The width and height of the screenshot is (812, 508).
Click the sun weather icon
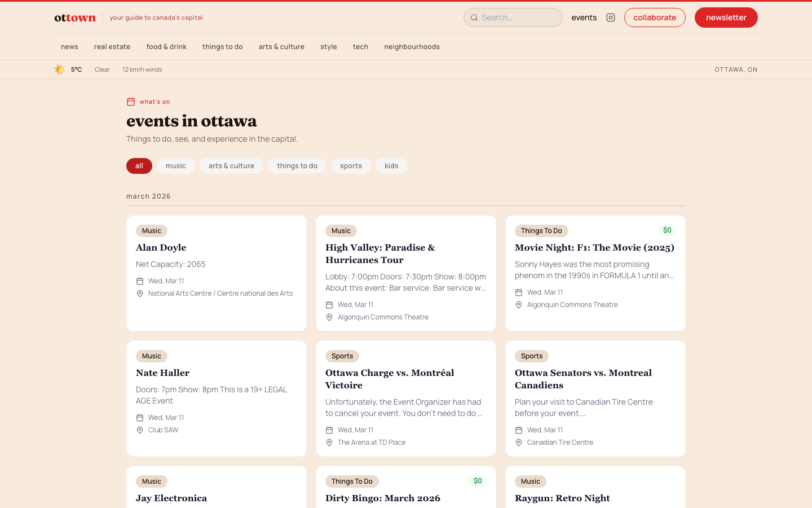tap(59, 69)
